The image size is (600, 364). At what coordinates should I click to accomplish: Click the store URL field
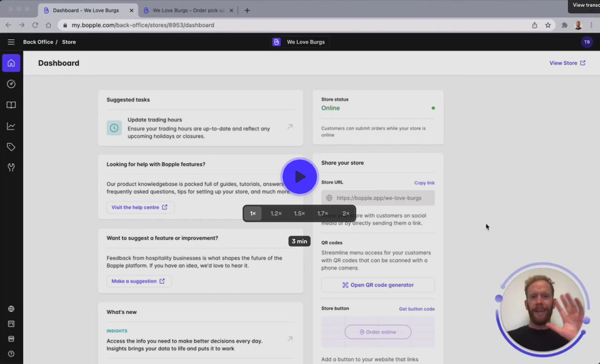[378, 198]
